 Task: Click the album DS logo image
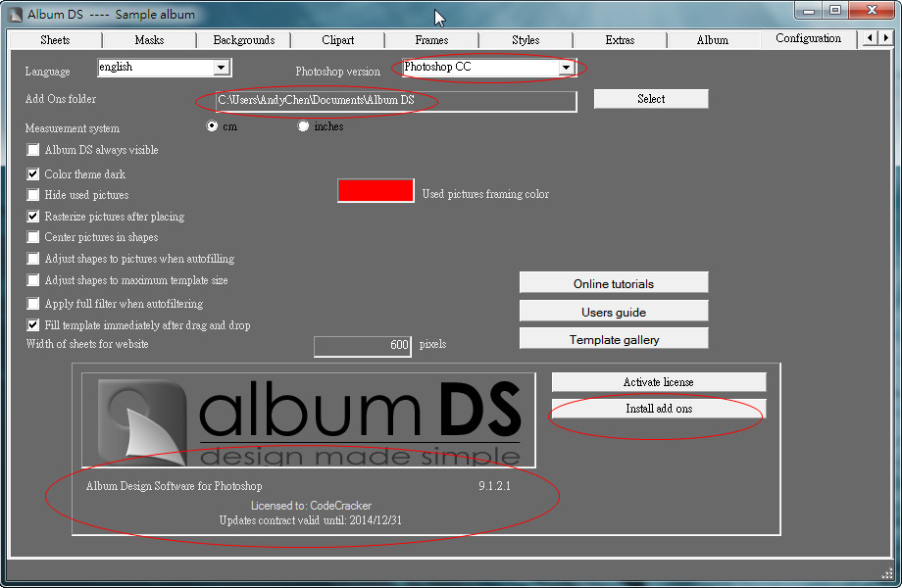click(x=309, y=420)
